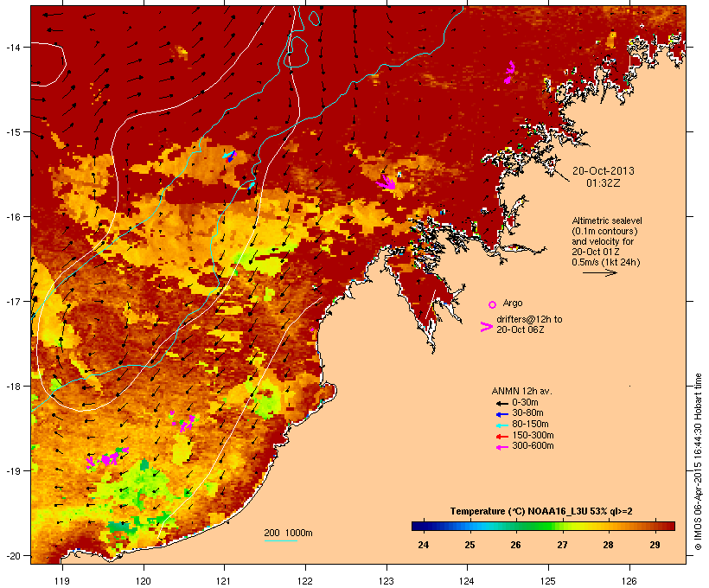Click the magenta 300-600m legend arrow
Viewport: 709px width, 588px height.
[502, 447]
